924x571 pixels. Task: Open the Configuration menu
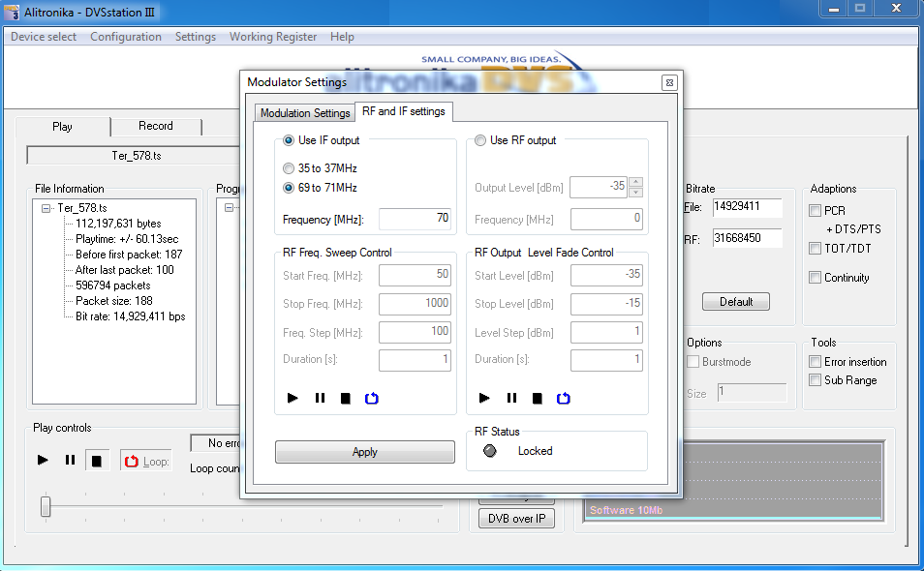pyautogui.click(x=125, y=37)
